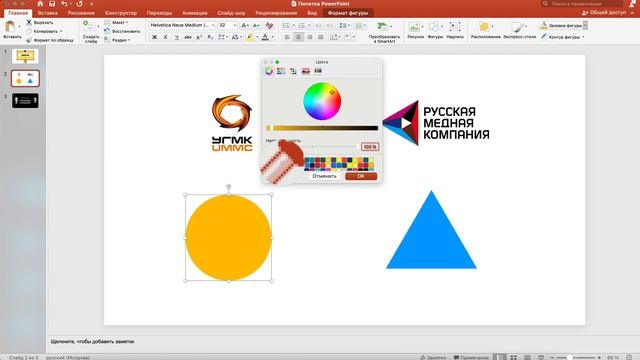Open the font name dropdown
The image size is (640, 360).
pyautogui.click(x=213, y=25)
